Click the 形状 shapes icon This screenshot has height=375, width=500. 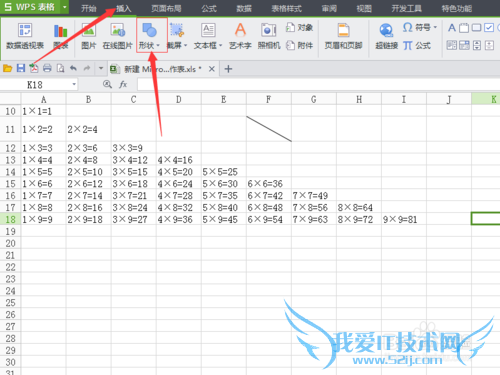150,30
